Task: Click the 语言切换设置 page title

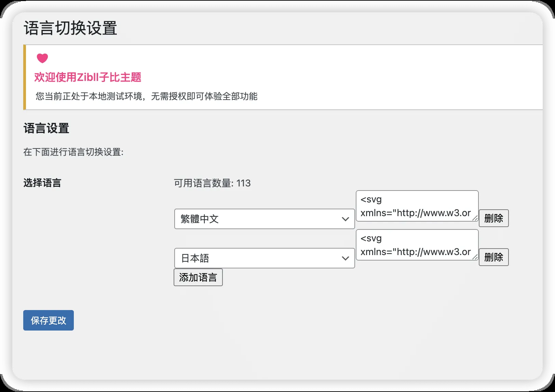Action: [x=70, y=28]
